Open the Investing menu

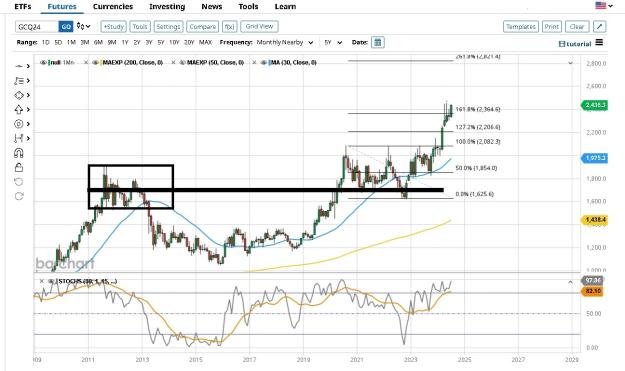tap(167, 6)
